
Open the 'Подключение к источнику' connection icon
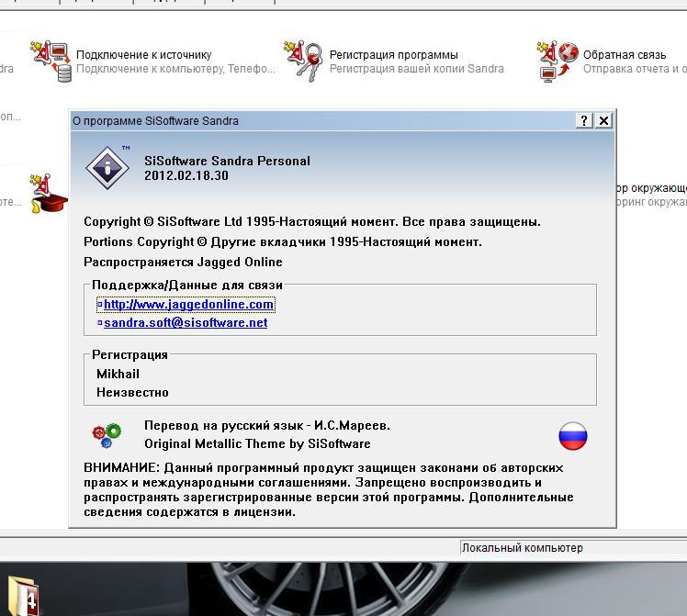(x=51, y=62)
